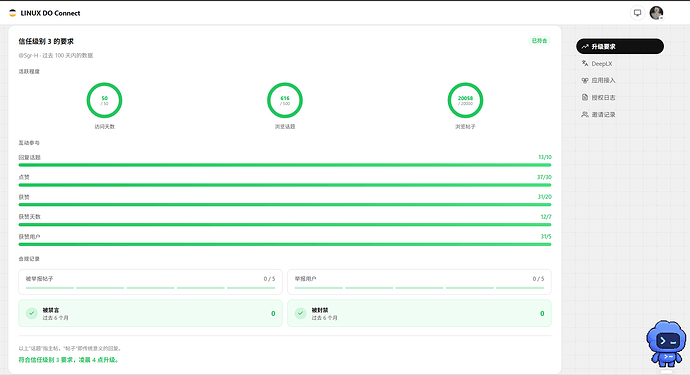Screen dimensions: 690x375
Task: Click the 被禁言 status card
Action: pyautogui.click(x=150, y=313)
